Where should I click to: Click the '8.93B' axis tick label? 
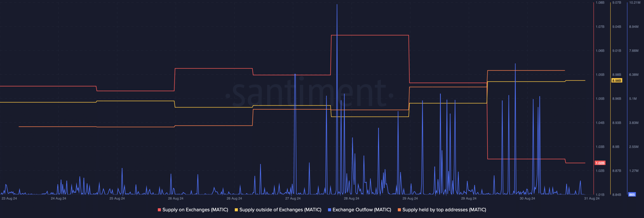point(617,123)
